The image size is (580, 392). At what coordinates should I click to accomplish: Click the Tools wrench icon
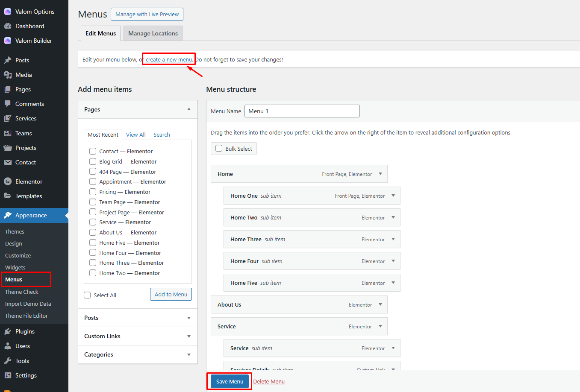tap(8, 361)
